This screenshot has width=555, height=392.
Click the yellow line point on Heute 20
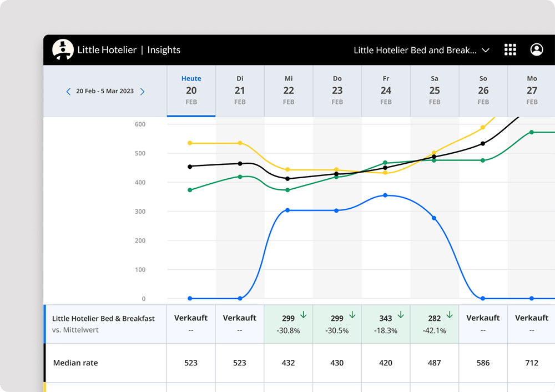[190, 143]
